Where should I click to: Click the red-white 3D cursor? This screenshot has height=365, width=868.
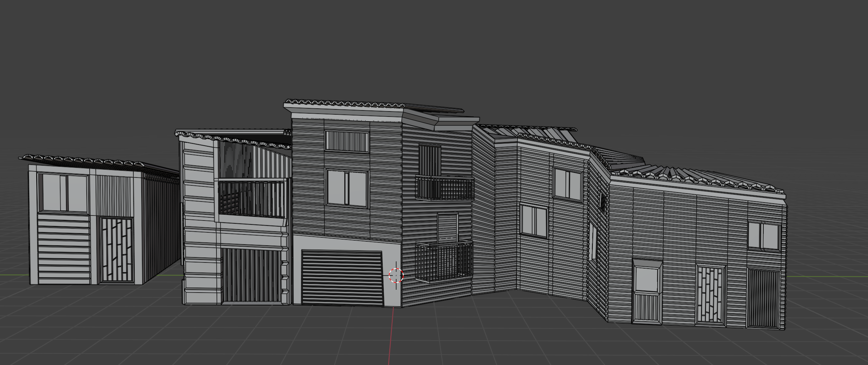pyautogui.click(x=396, y=275)
